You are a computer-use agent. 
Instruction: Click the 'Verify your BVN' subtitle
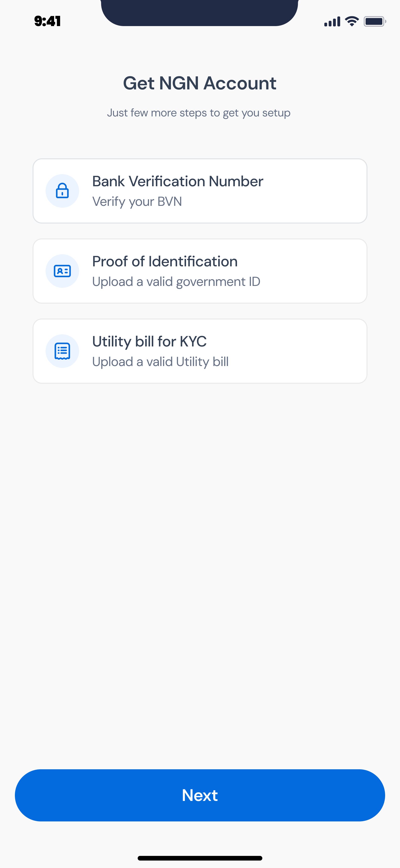tap(137, 201)
